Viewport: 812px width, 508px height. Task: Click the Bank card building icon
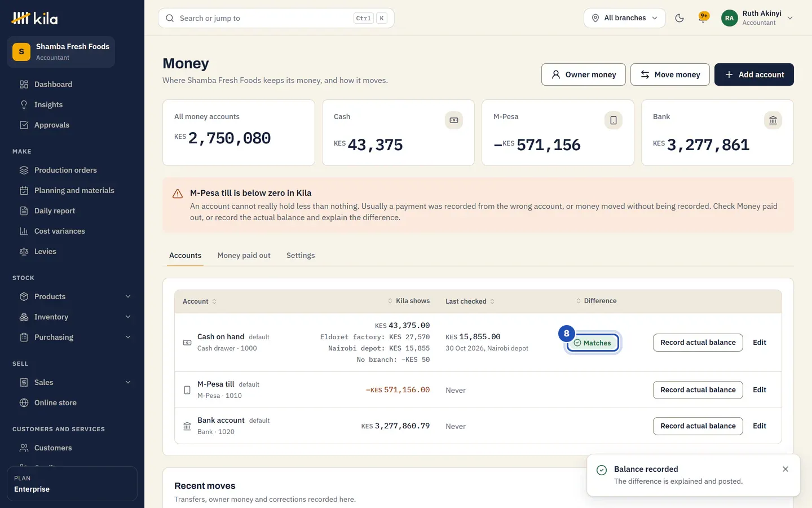pyautogui.click(x=773, y=120)
